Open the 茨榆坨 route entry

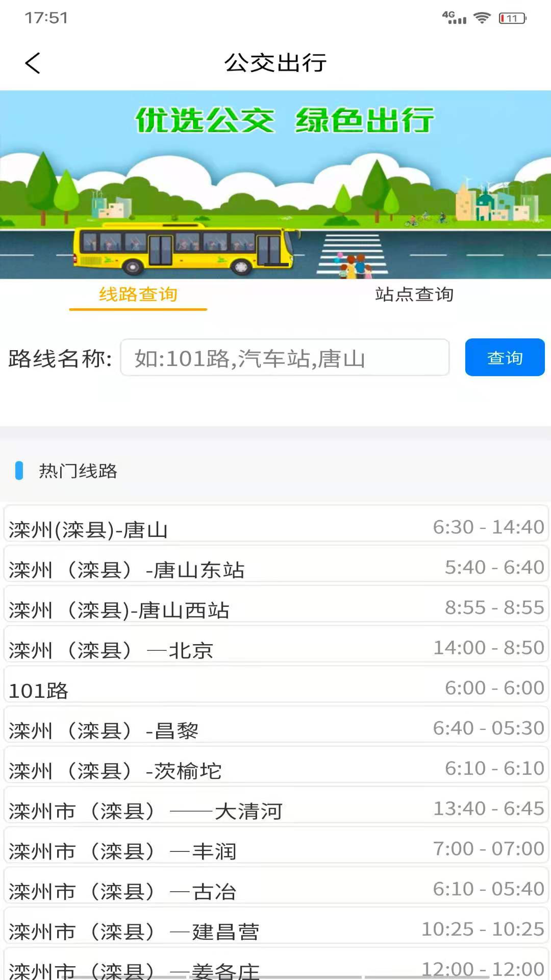(x=275, y=768)
